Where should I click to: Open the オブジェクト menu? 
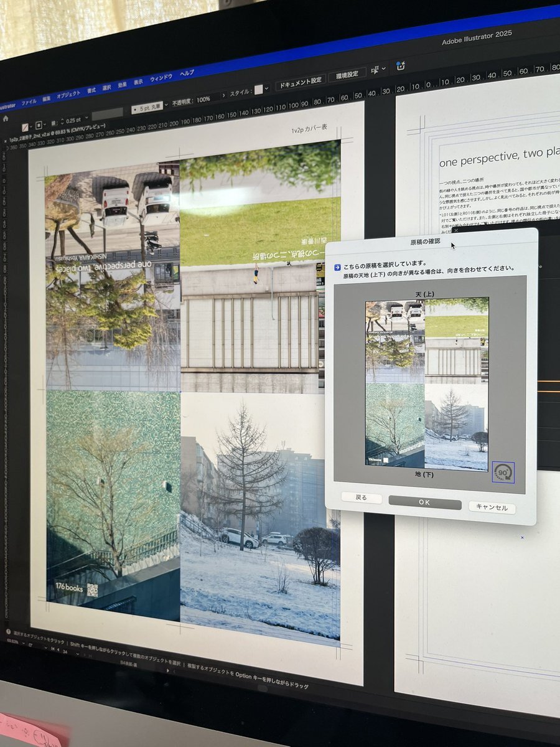pyautogui.click(x=68, y=95)
